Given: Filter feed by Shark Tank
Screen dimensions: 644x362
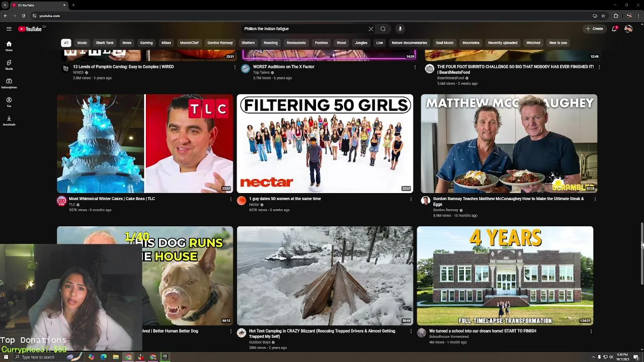Looking at the screenshot, I should pos(105,43).
